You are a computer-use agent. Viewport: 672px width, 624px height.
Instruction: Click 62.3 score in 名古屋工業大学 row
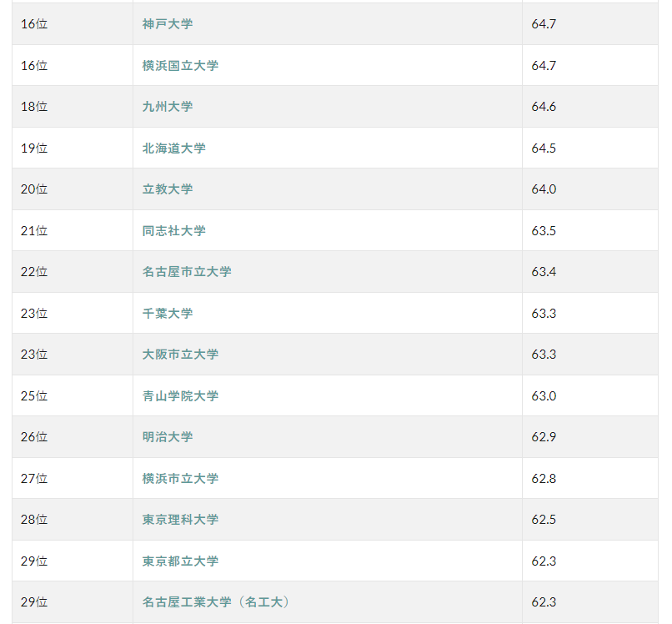[544, 601]
